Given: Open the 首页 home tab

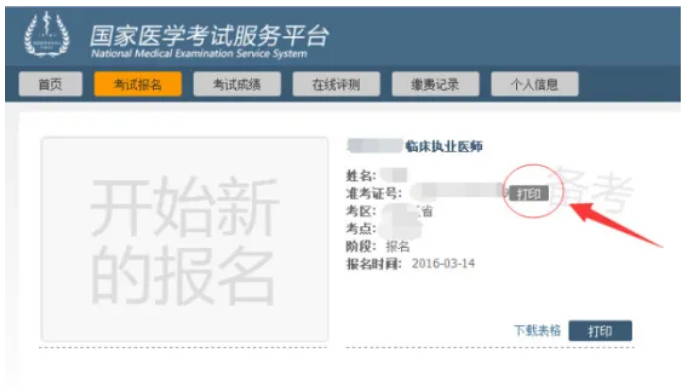Looking at the screenshot, I should [51, 84].
